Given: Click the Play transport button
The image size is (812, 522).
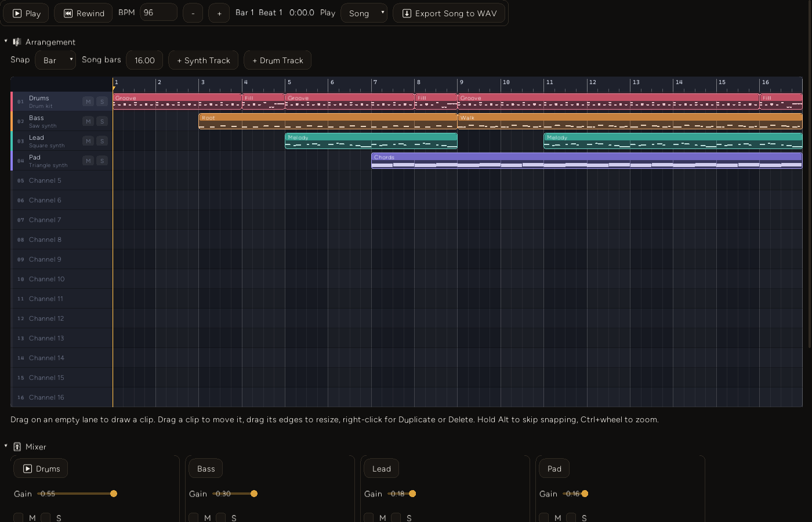Looking at the screenshot, I should click(x=27, y=13).
